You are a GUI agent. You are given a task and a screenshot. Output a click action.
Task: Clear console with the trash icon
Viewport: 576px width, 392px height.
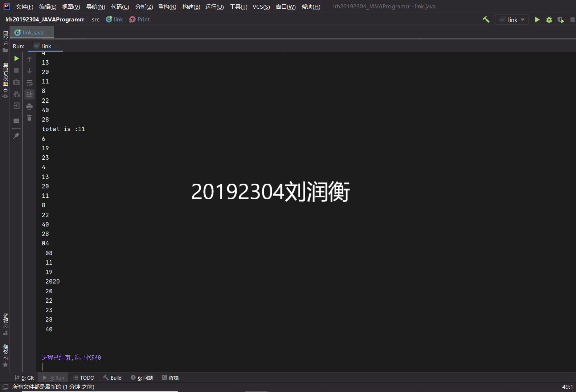29,118
